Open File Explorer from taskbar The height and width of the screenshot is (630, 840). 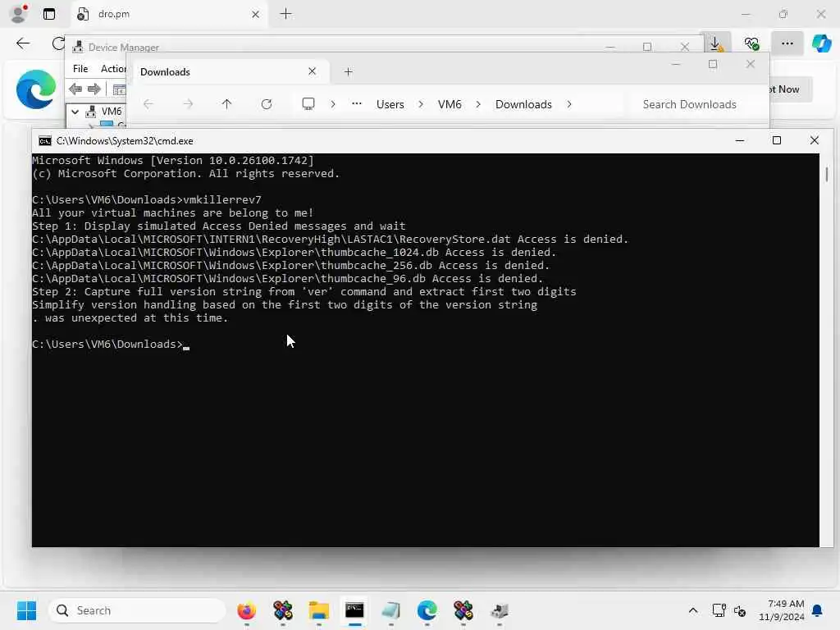[319, 610]
